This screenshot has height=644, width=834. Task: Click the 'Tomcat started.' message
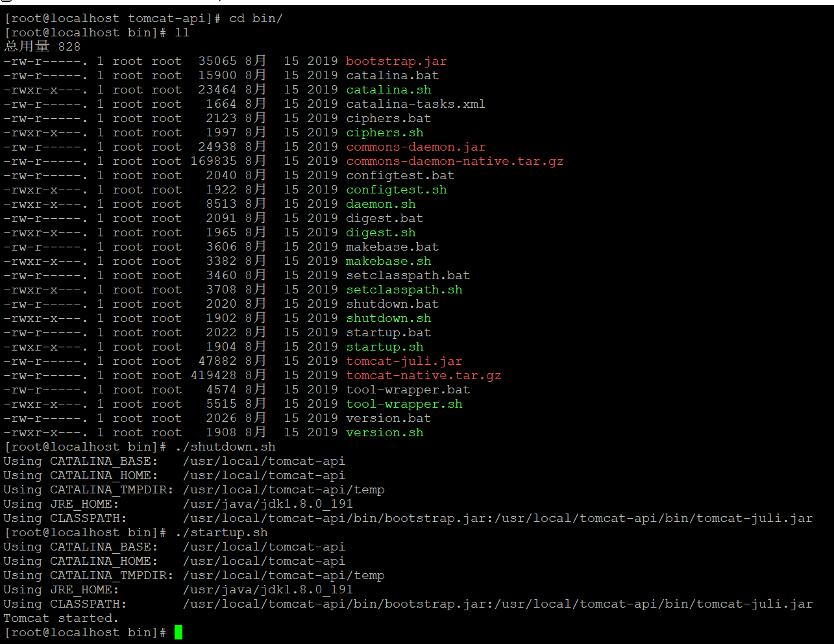(61, 618)
